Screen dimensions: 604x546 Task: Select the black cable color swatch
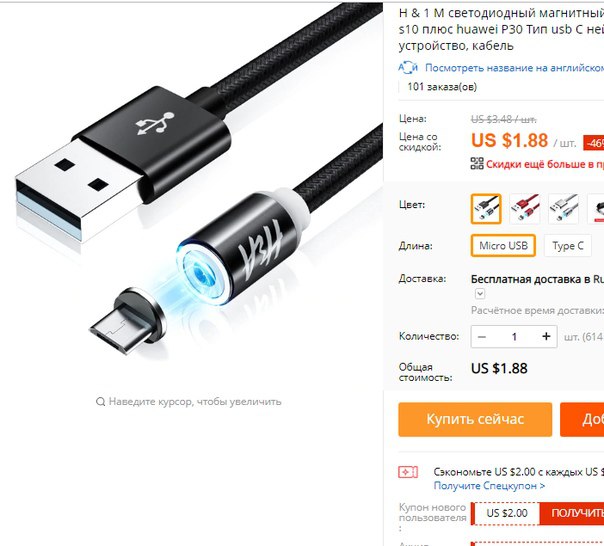point(486,208)
